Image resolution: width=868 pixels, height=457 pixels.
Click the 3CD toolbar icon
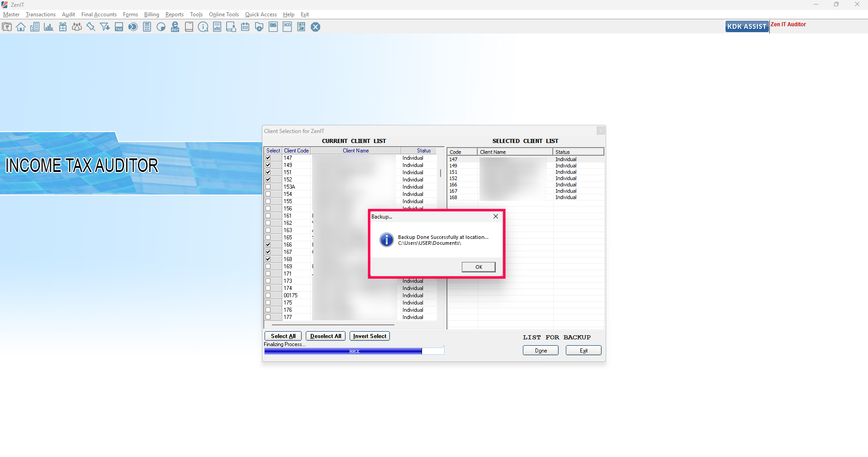point(287,27)
